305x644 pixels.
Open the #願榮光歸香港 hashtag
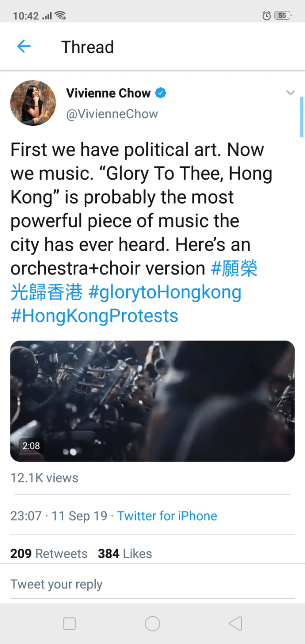234,269
